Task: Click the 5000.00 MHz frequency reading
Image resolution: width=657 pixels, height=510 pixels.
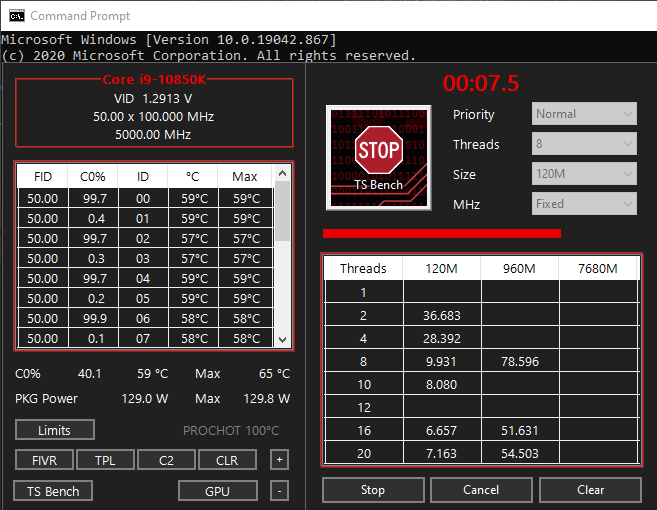Action: 153,135
